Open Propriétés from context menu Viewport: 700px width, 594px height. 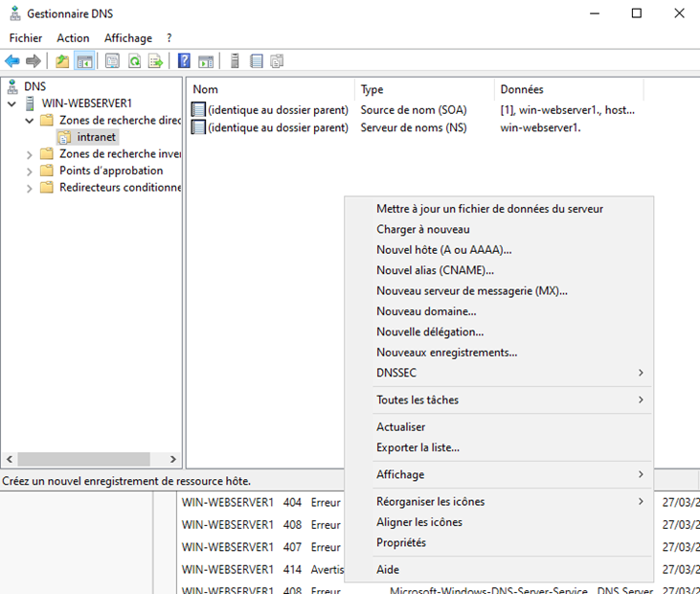tap(499, 542)
